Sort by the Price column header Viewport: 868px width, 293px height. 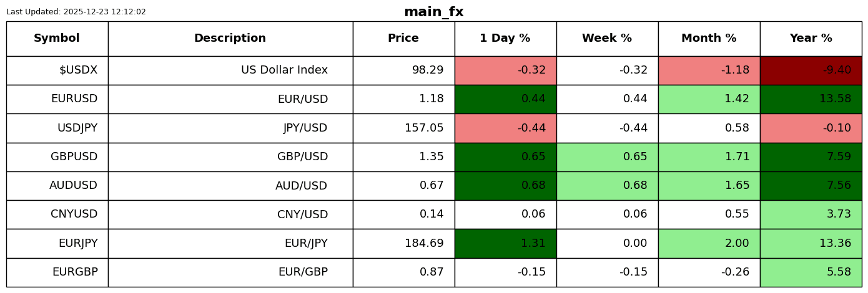[x=403, y=39]
